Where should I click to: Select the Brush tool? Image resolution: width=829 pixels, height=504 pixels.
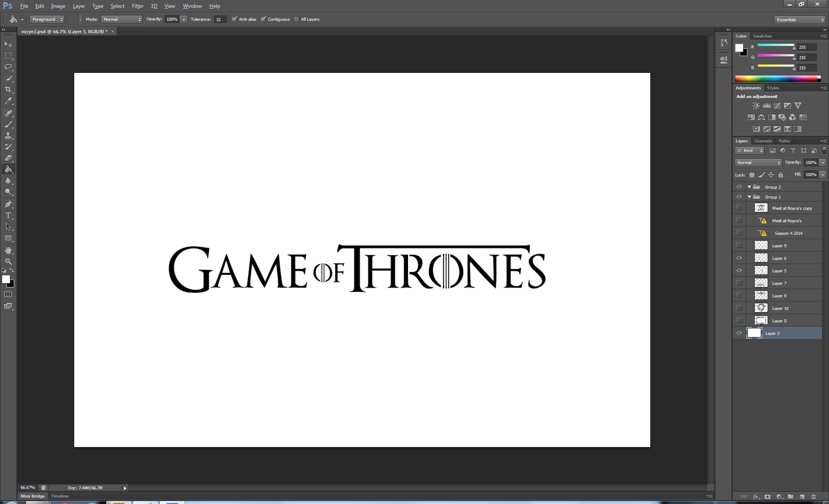point(8,124)
